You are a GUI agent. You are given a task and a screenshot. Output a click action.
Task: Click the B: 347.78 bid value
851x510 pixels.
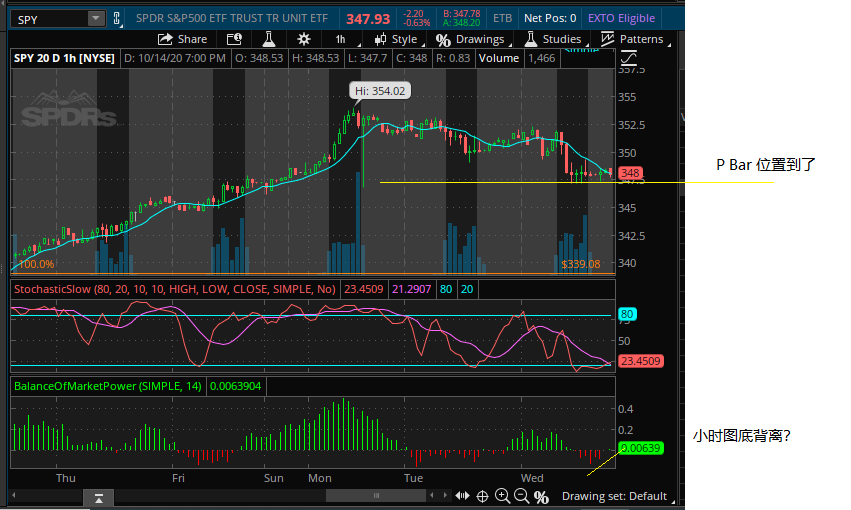tap(461, 14)
